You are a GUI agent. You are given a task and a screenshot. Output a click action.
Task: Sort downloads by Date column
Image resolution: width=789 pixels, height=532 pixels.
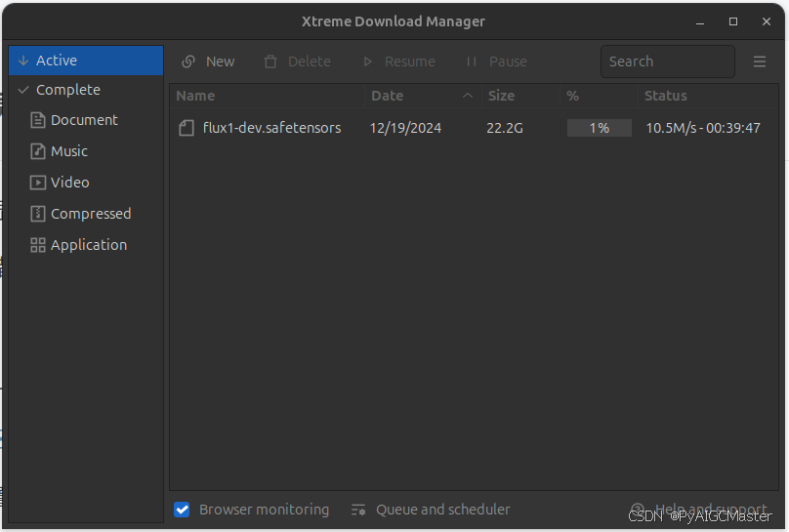tap(423, 96)
